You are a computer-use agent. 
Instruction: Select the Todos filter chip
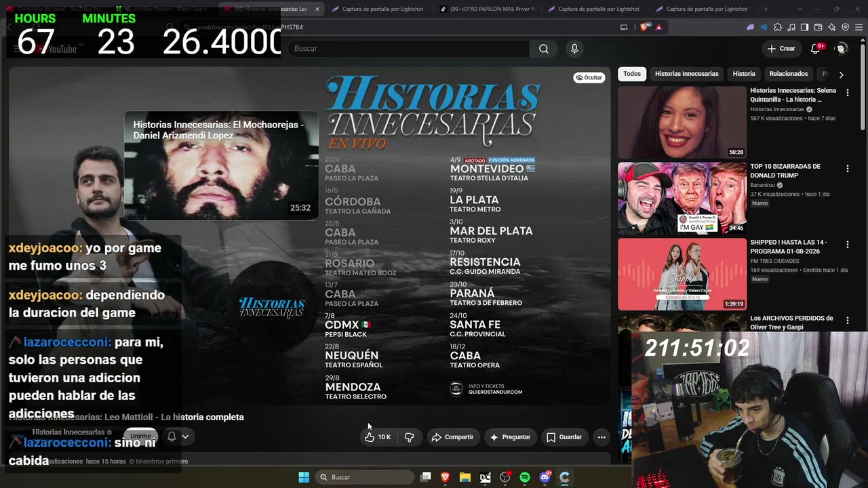coord(632,74)
